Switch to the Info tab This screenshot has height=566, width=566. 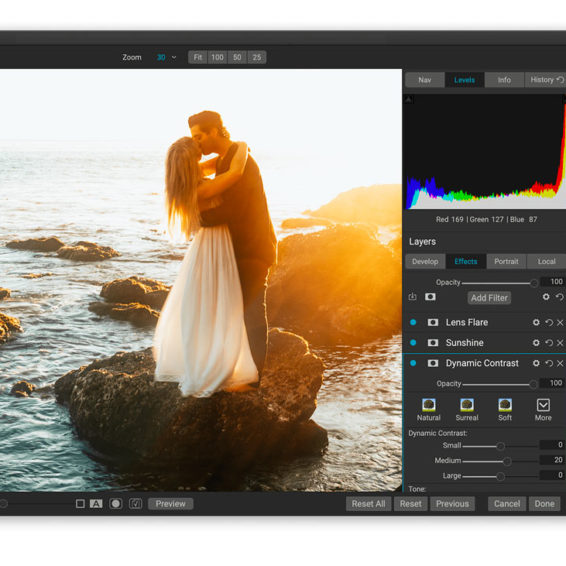[x=504, y=80]
